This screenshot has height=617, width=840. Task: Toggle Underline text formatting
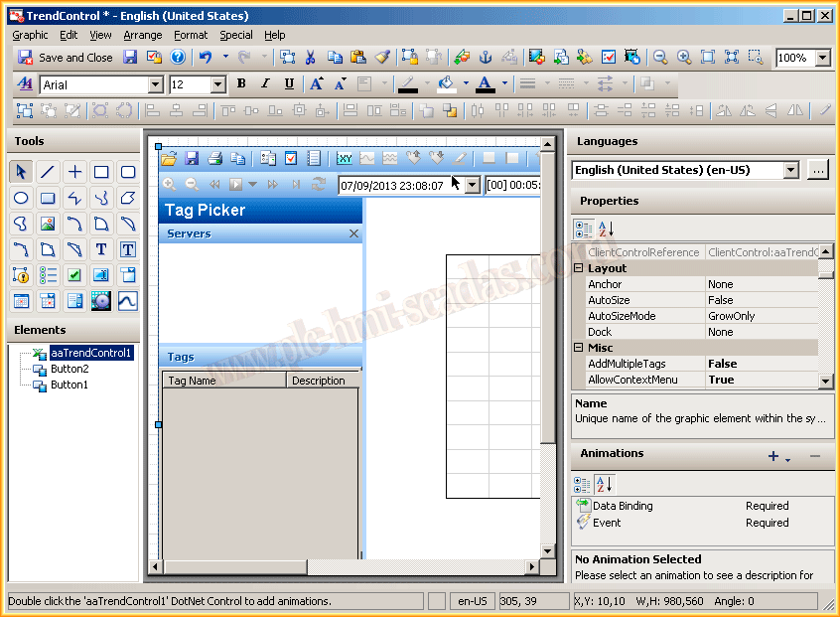(x=289, y=84)
